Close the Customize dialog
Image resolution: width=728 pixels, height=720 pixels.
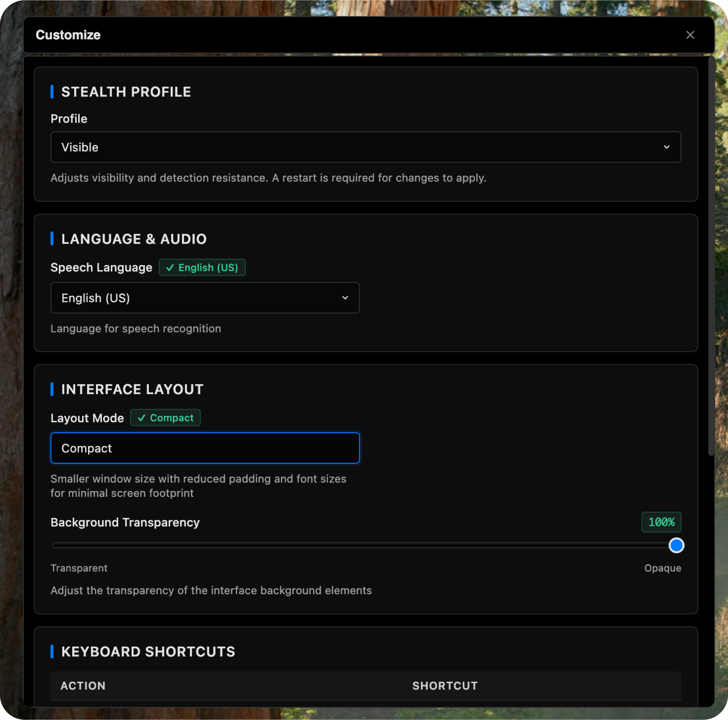[690, 35]
